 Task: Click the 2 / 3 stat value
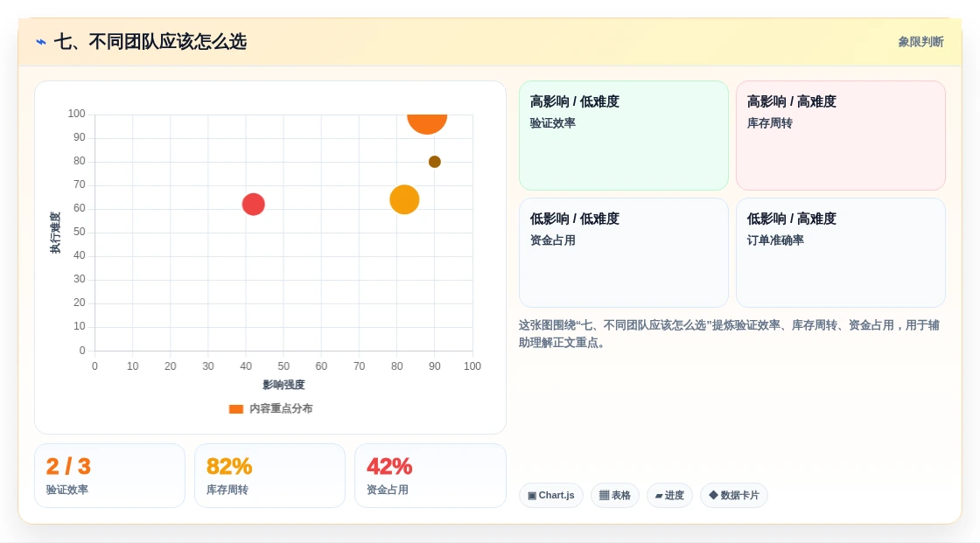click(68, 466)
